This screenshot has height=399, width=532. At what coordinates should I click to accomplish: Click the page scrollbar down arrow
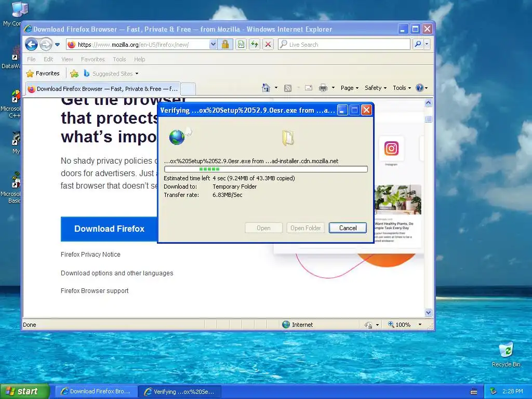click(x=428, y=312)
